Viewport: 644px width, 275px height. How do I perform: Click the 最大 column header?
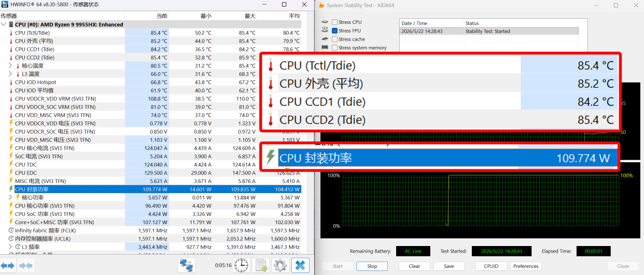[x=235, y=16]
